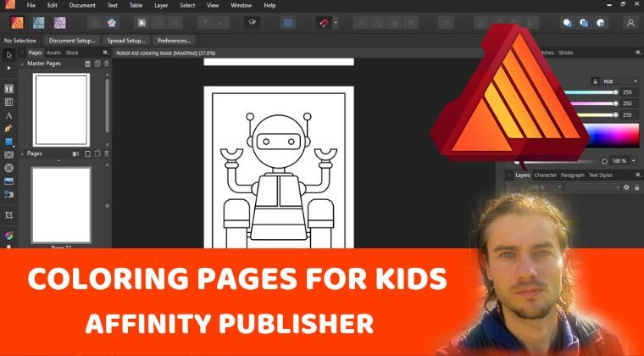This screenshot has height=356, width=644.
Task: Switch to the Assets tab
Action: 53,53
